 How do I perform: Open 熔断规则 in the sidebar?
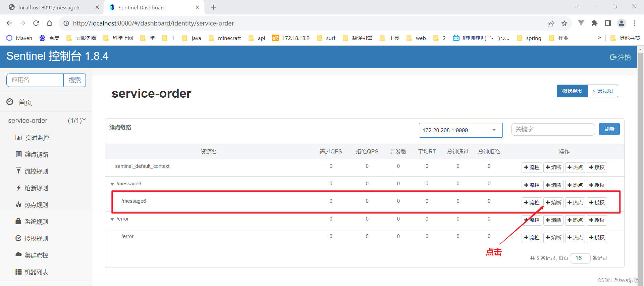click(32, 188)
